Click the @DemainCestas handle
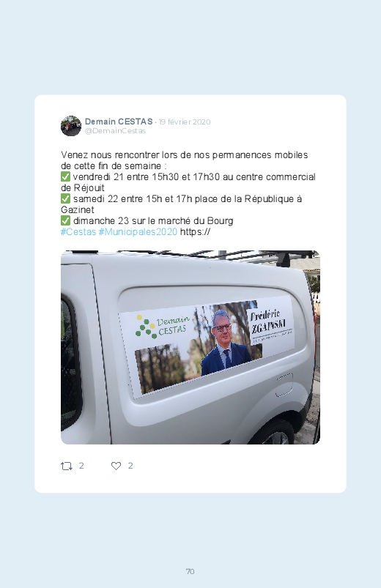 pos(115,131)
